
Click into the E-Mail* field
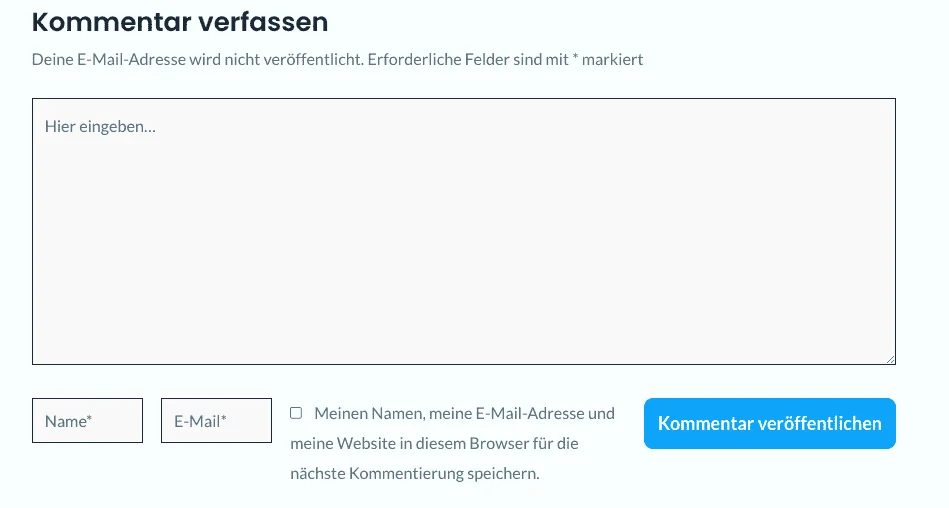[216, 421]
